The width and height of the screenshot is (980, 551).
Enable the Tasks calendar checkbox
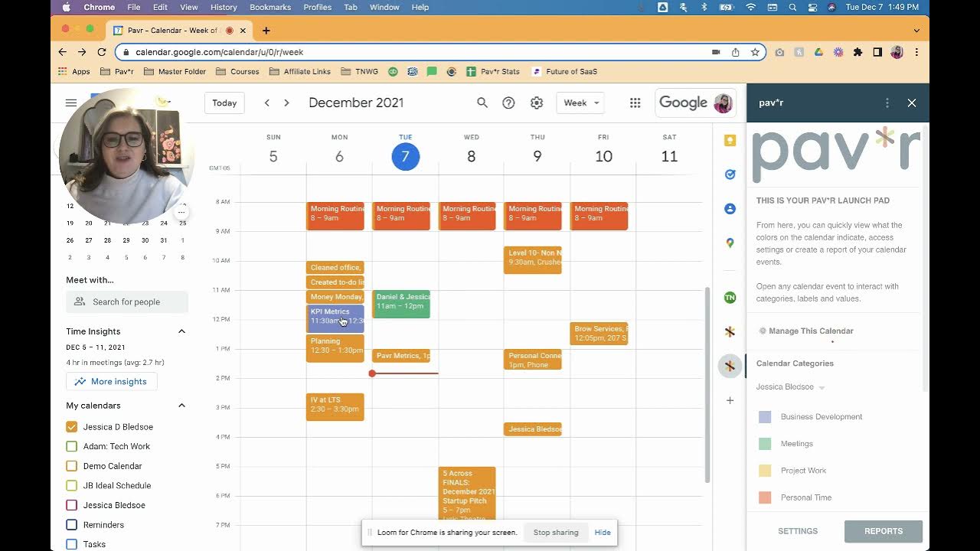pos(71,544)
